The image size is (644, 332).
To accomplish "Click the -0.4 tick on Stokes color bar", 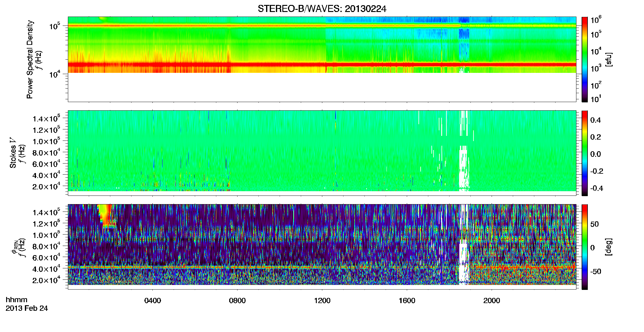I will click(x=597, y=188).
